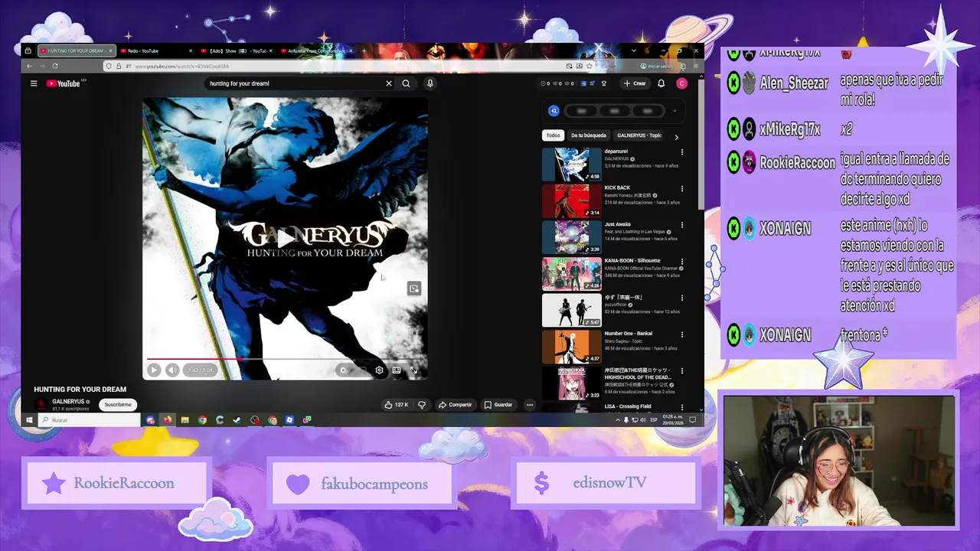Open File Explorer from the taskbar
Image resolution: width=980 pixels, height=551 pixels.
click(x=185, y=419)
